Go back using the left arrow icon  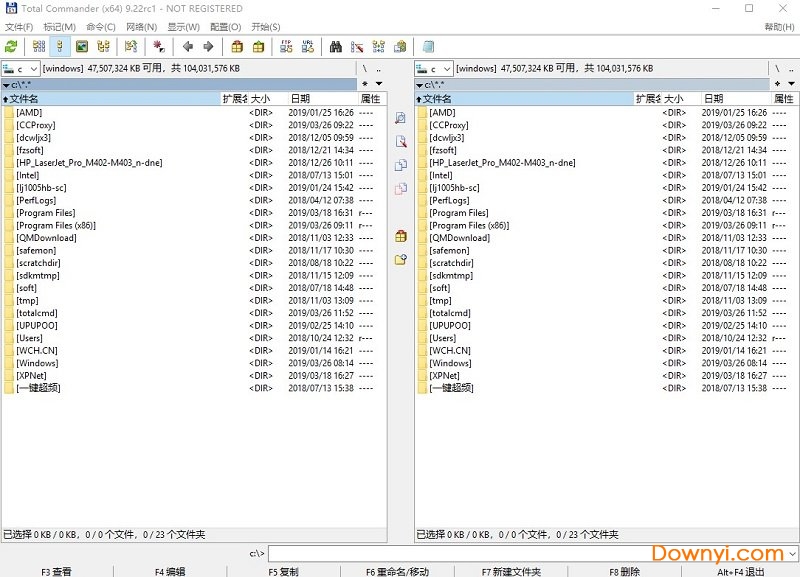tap(187, 46)
